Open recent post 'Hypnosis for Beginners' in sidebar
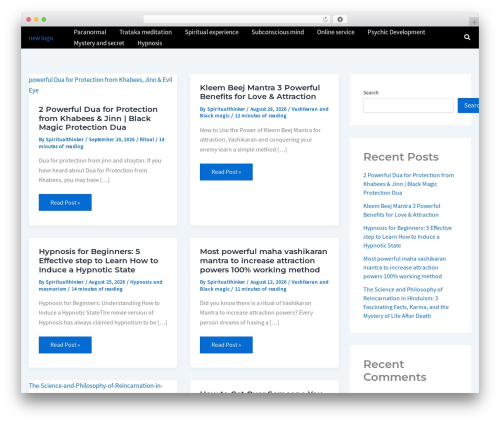 click(x=407, y=237)
